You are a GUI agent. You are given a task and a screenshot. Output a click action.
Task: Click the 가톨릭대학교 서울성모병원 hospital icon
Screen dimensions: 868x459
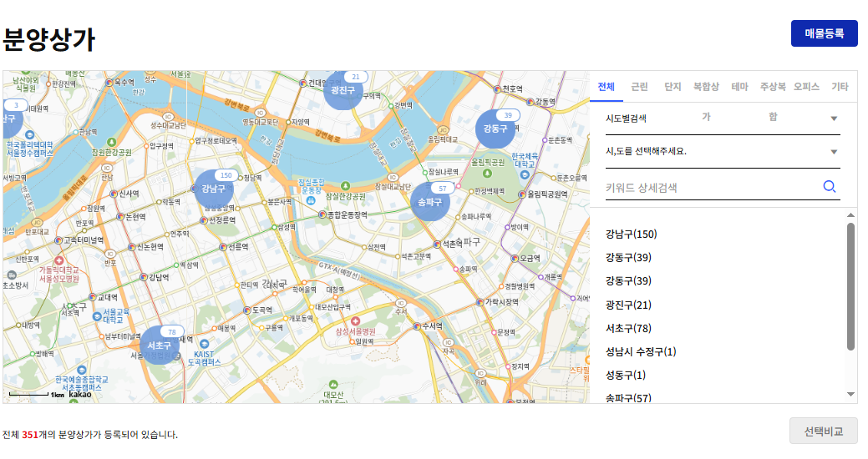[x=58, y=260]
